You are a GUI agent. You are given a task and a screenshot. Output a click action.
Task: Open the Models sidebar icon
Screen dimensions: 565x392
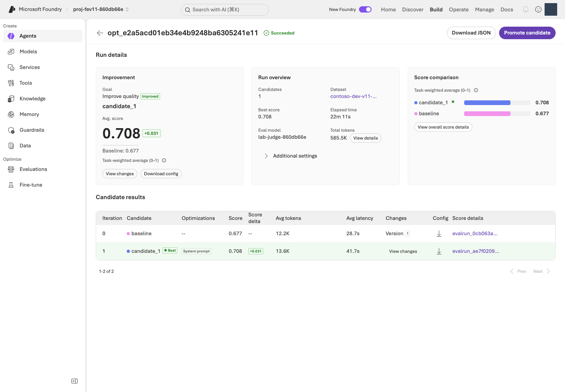[x=11, y=52]
